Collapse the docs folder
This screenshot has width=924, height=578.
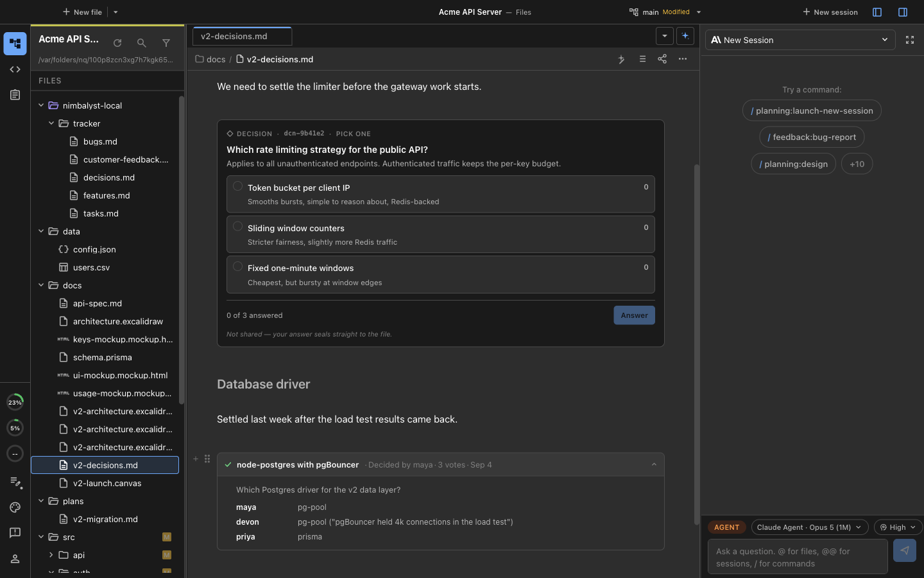tap(41, 285)
